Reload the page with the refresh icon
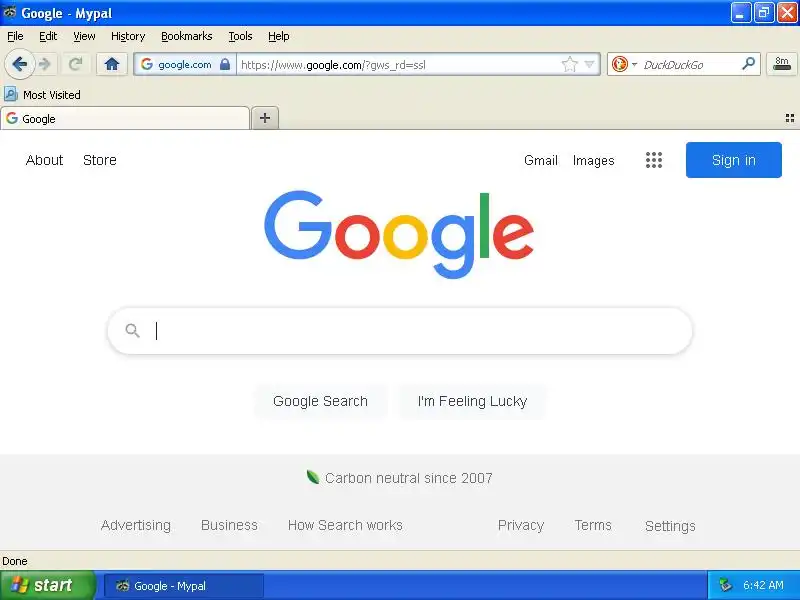Viewport: 800px width, 600px height. click(x=76, y=64)
